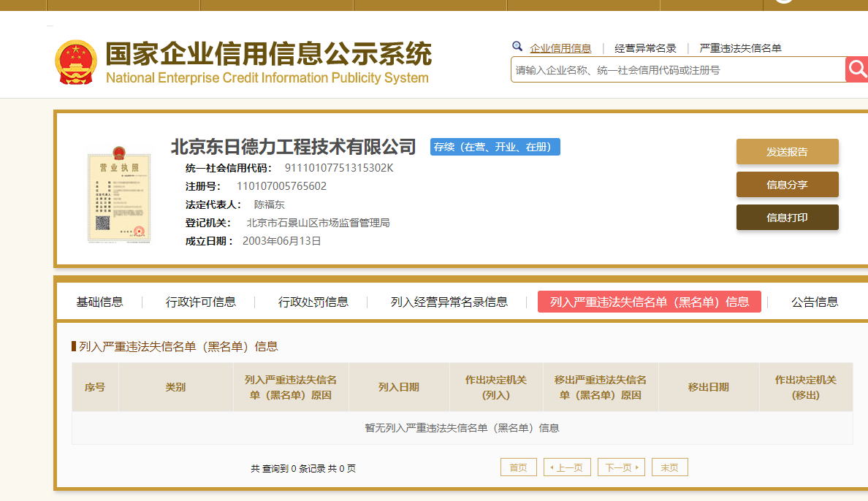The image size is (868, 501).
Task: Click the site title 国家企业信用信息公示系统
Action: pos(268,54)
